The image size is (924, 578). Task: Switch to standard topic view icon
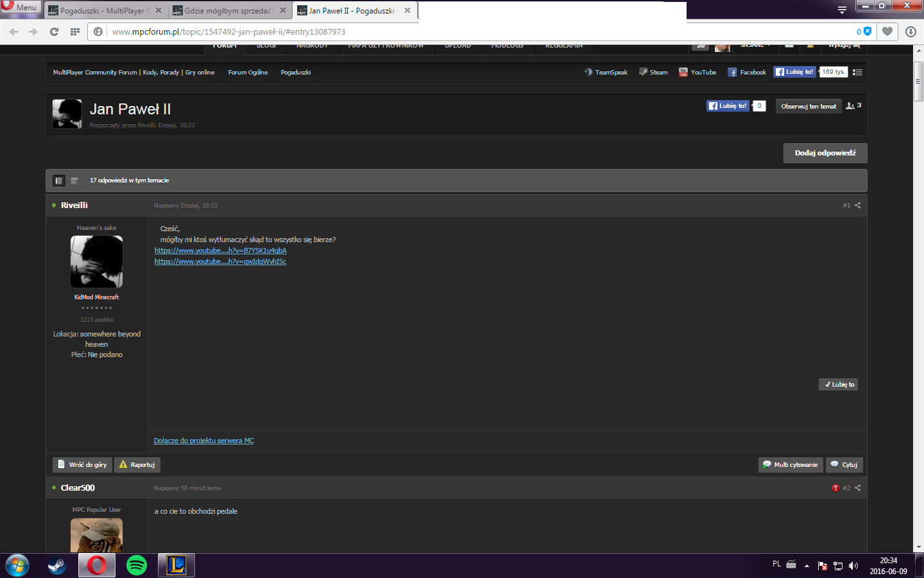pos(59,180)
